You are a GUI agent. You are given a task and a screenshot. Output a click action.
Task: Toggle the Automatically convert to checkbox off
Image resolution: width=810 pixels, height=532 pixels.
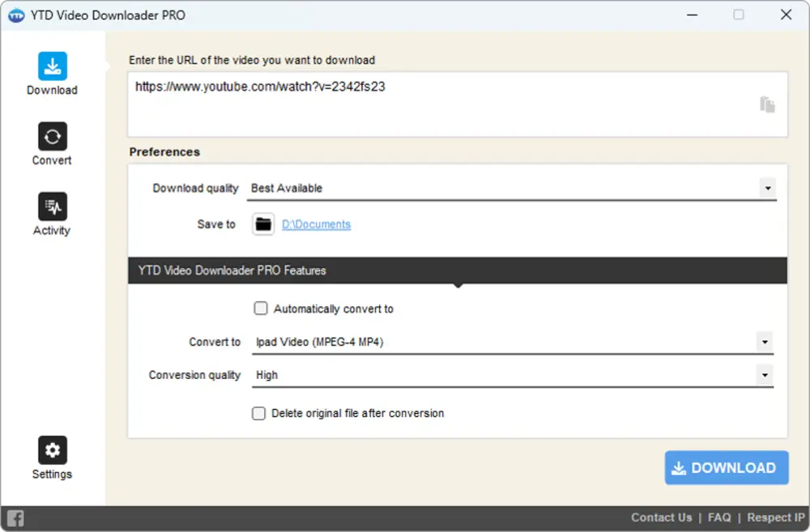pos(261,309)
